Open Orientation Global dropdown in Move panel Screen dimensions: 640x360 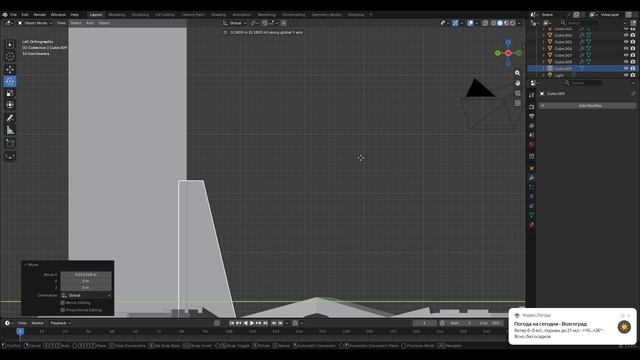coord(86,295)
